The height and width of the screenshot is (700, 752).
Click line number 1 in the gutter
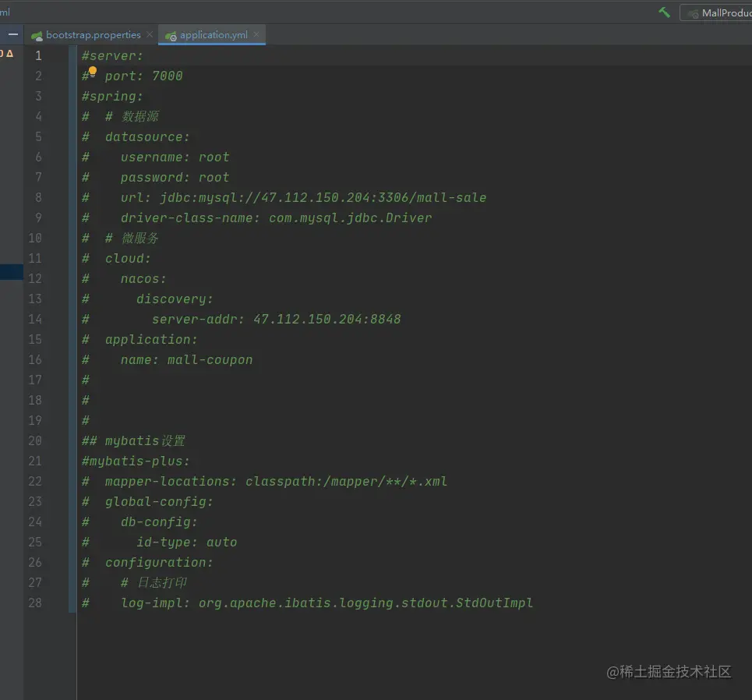[38, 55]
